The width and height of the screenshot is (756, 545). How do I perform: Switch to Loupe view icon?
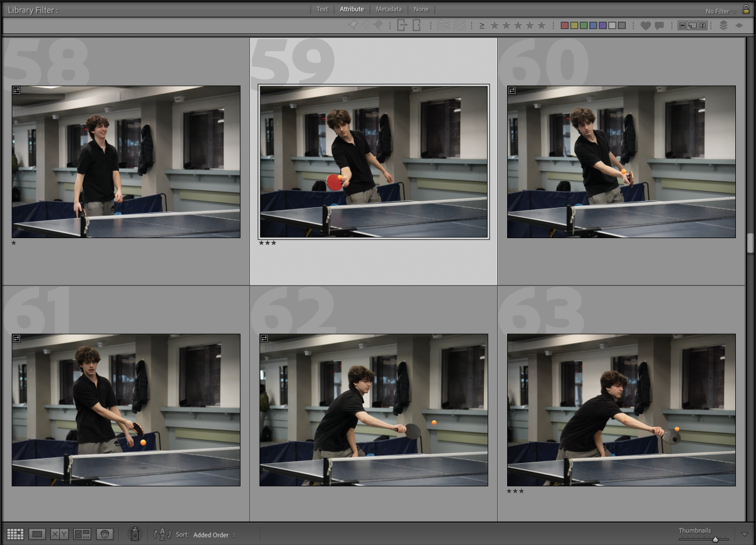point(37,534)
